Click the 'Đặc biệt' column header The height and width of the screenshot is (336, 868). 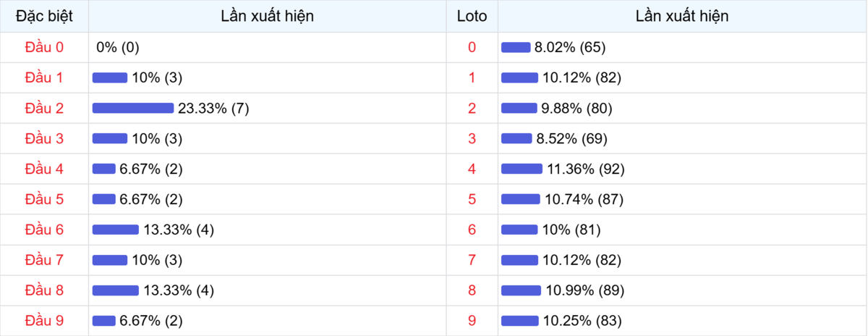[44, 16]
